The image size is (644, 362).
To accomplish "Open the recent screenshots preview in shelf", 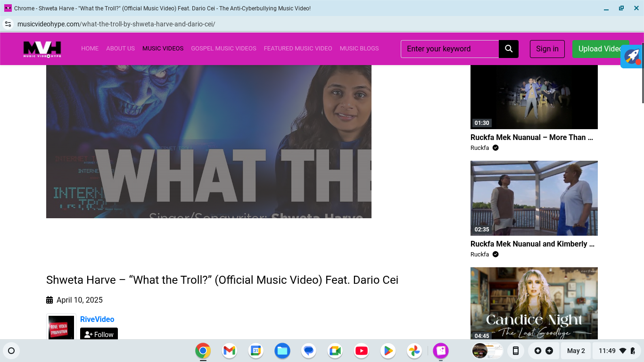I will click(x=487, y=351).
